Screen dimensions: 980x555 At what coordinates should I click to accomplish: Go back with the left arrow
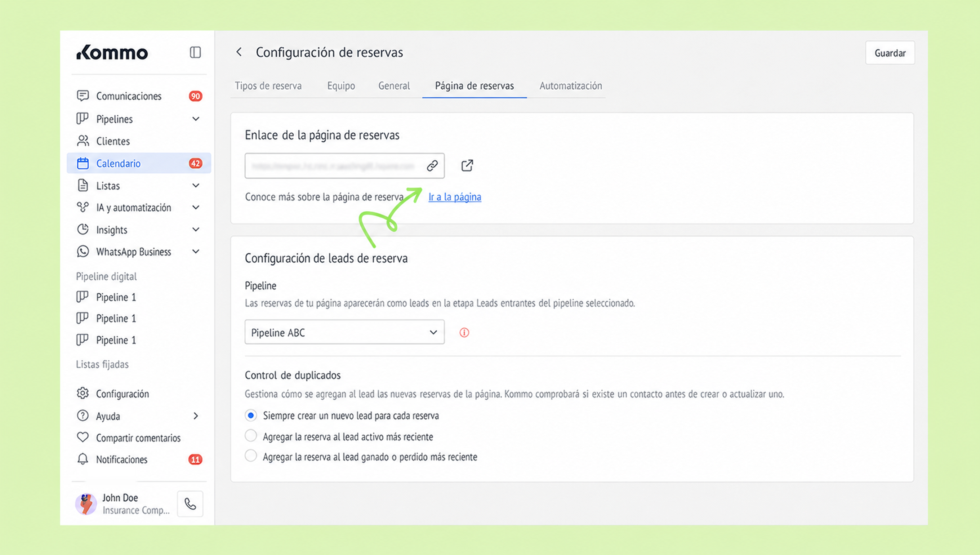tap(239, 52)
